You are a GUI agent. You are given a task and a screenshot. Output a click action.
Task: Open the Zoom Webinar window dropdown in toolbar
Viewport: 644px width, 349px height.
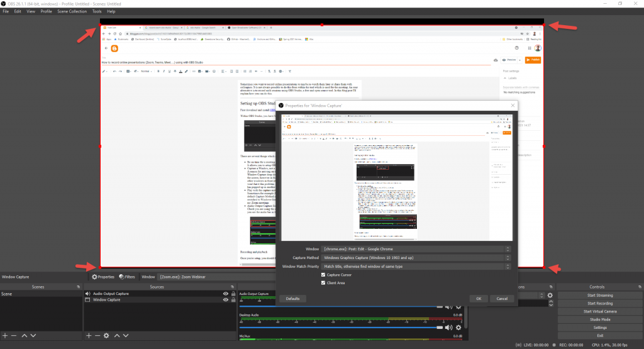pos(217,277)
